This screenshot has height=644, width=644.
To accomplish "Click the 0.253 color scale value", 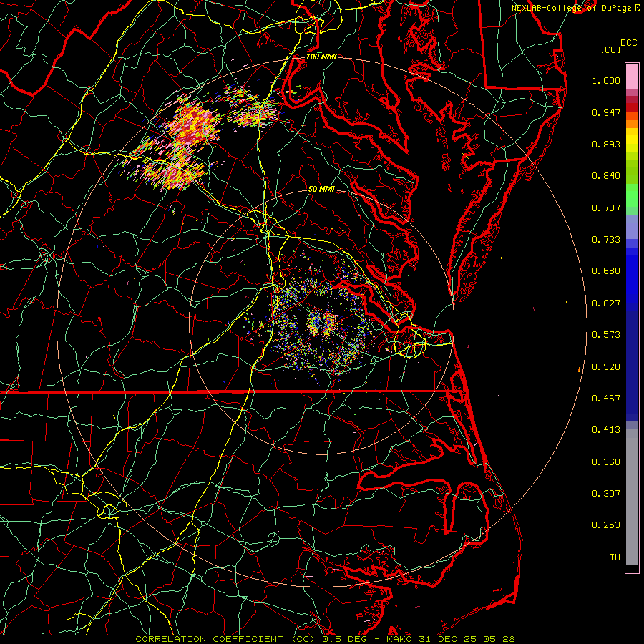I will pos(606,525).
